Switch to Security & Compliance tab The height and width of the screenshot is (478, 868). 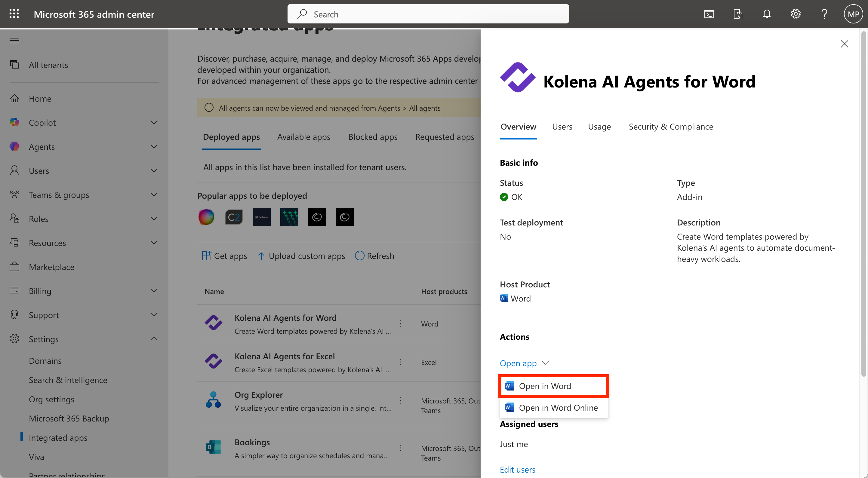tap(670, 127)
